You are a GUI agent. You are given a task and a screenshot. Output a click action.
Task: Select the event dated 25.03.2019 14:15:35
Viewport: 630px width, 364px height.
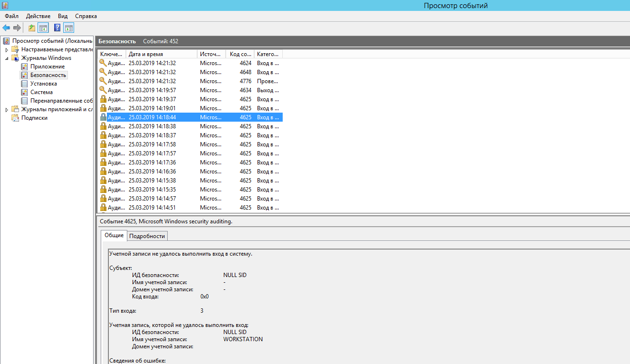pyautogui.click(x=190, y=189)
